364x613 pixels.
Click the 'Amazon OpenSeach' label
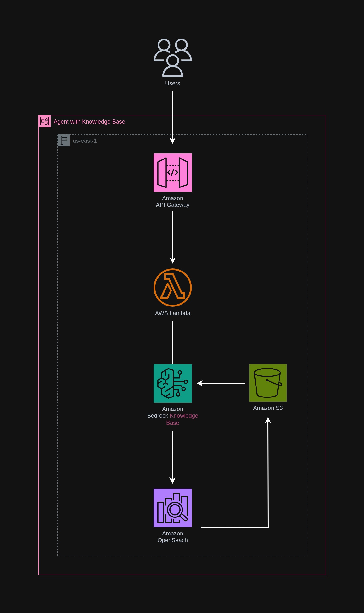(172, 537)
